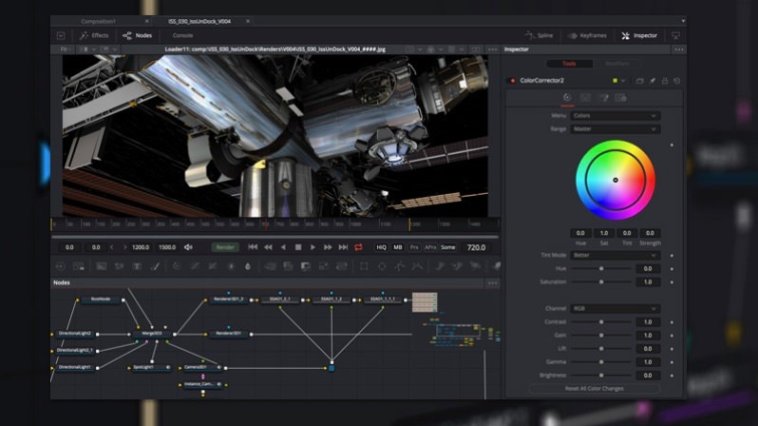Click the Some selective update button
758x426 pixels.
pos(448,247)
